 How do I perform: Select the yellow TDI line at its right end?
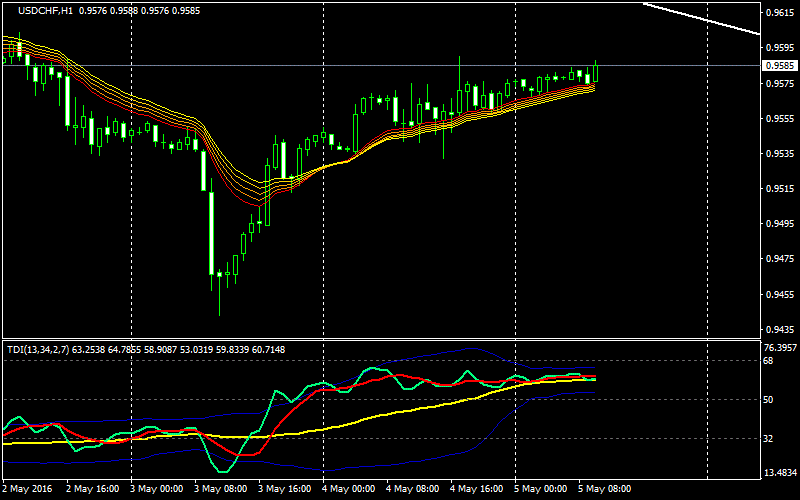click(595, 379)
